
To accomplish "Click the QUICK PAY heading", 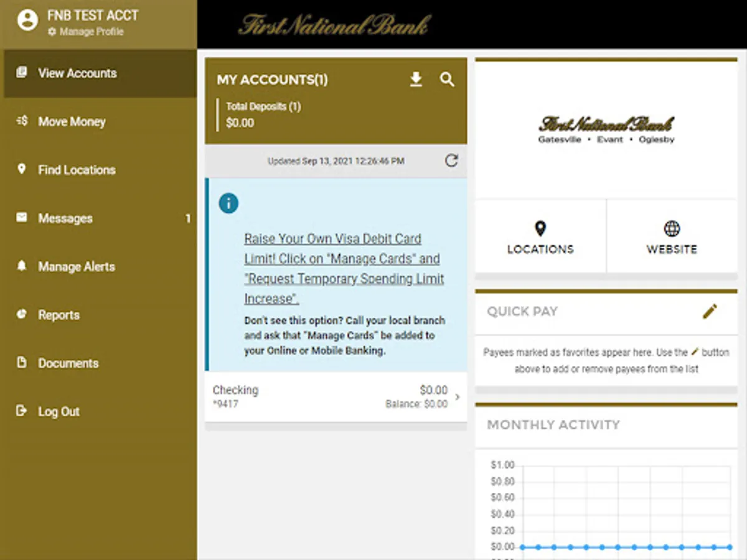I will (522, 312).
